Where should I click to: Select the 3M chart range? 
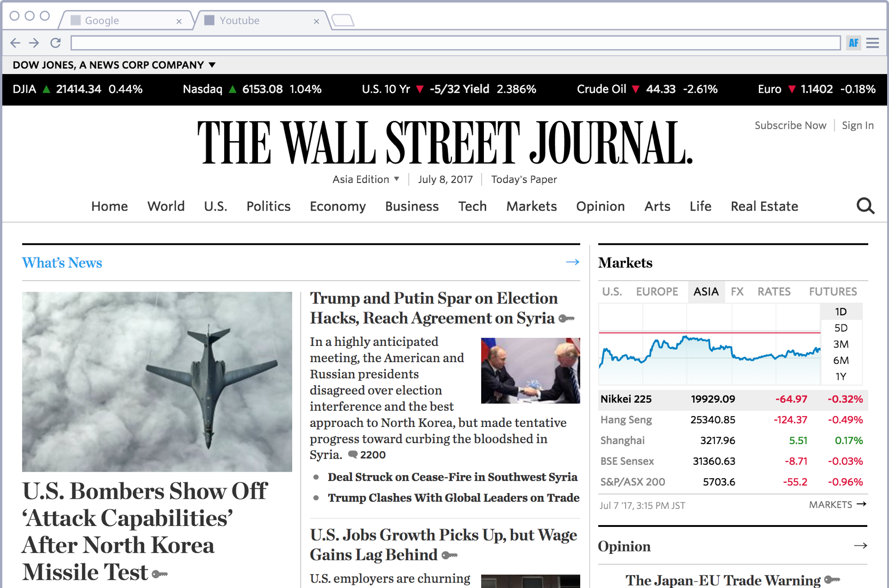[x=840, y=344]
